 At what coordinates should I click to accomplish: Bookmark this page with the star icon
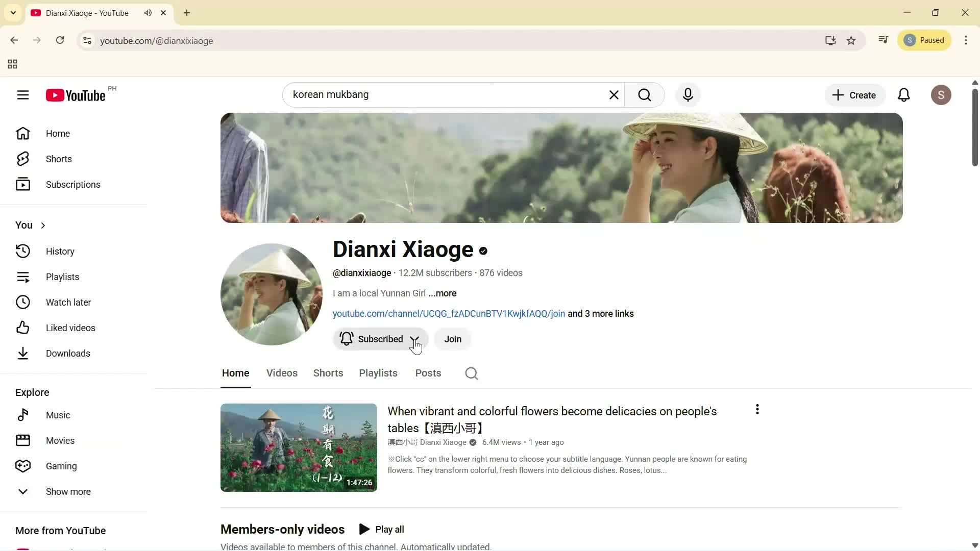click(851, 40)
